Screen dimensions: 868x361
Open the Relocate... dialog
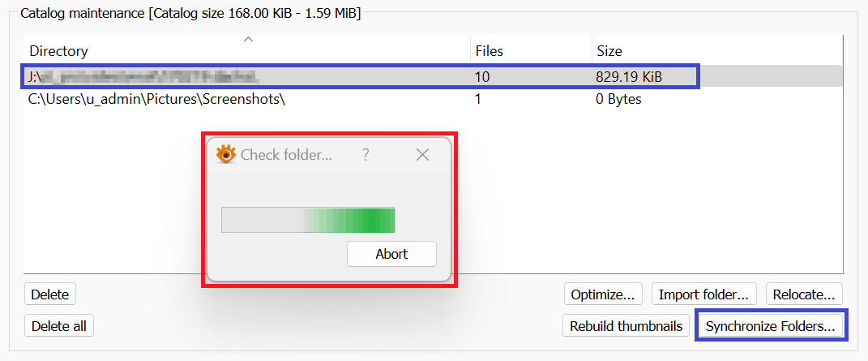804,294
